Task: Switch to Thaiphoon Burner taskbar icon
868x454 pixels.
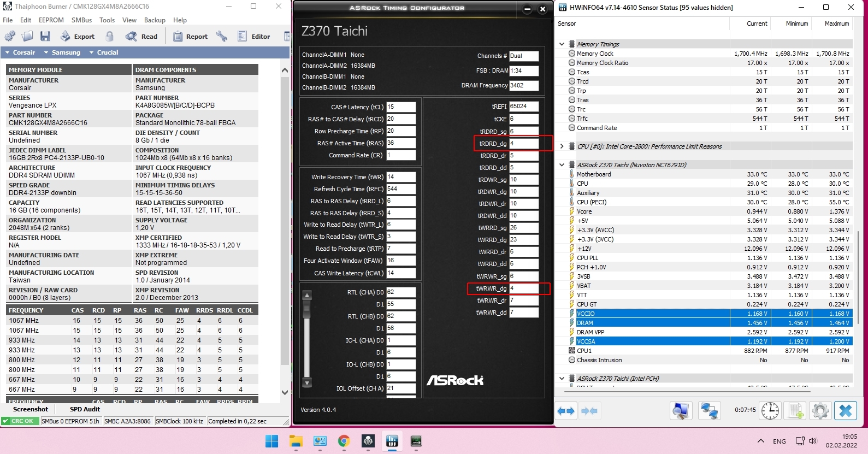Action: pos(368,441)
